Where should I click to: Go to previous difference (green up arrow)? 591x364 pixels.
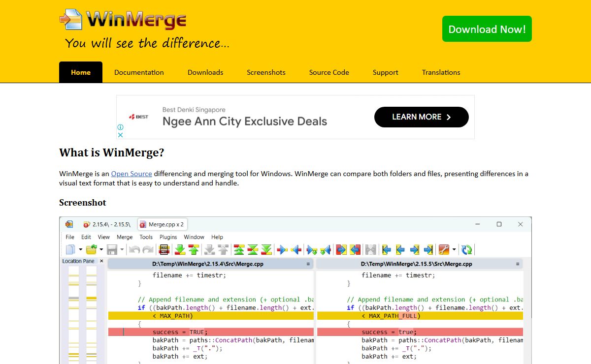pos(194,250)
